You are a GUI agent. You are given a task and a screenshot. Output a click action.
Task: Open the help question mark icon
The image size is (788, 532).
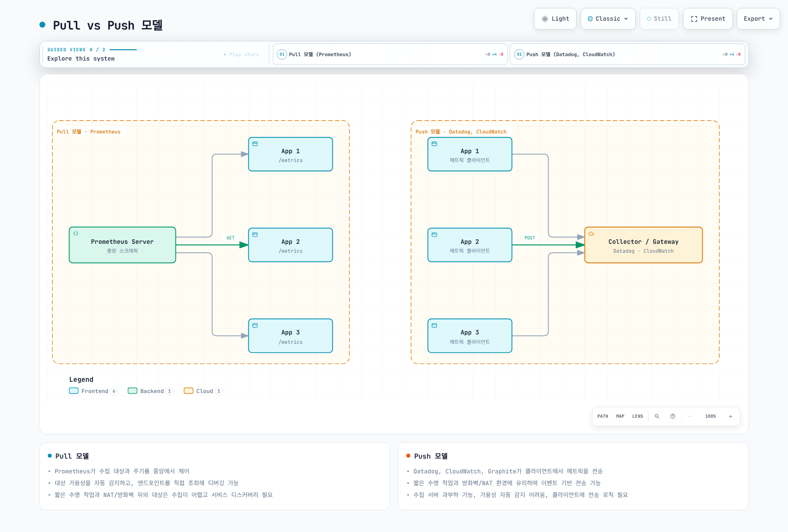[673, 416]
